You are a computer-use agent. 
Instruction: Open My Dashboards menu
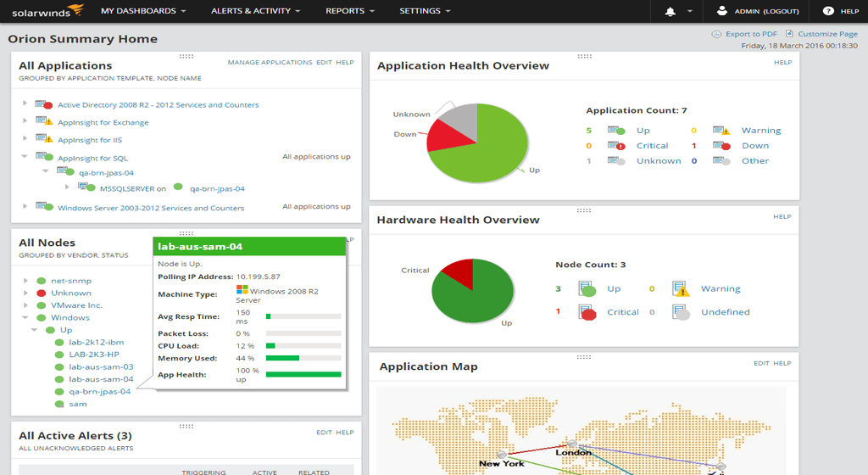[x=143, y=10]
